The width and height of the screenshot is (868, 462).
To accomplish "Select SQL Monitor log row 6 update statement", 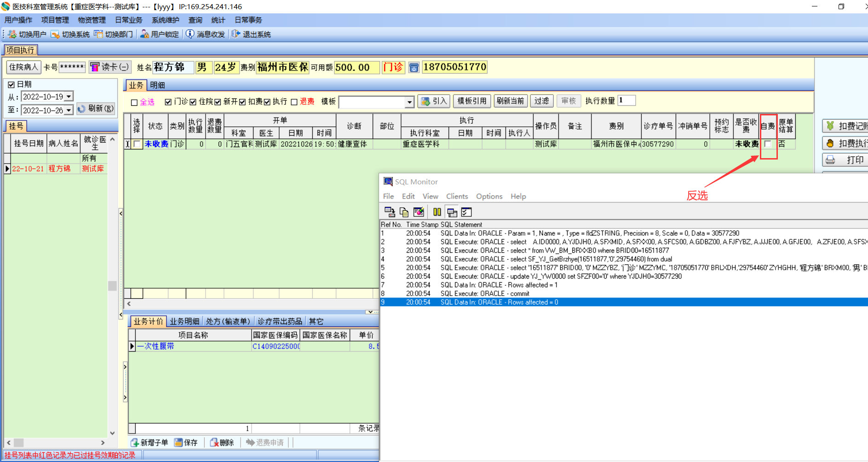I will tap(623, 276).
